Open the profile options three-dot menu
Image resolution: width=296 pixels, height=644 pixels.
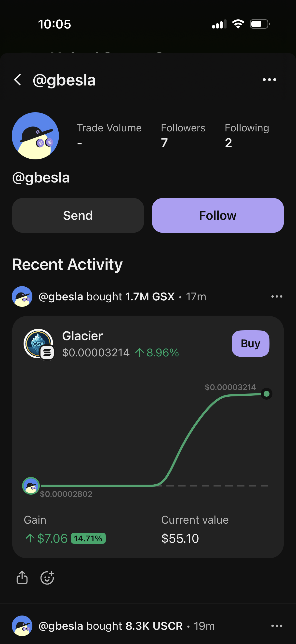(269, 80)
